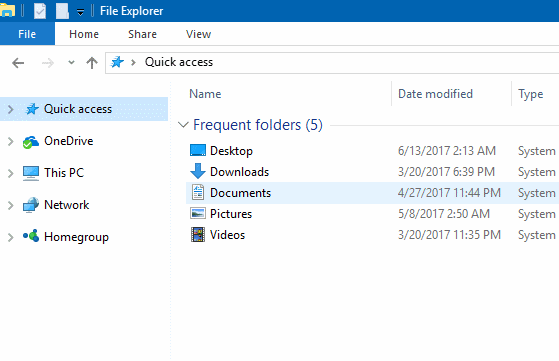Click the Frequent folders (5) group heading
The width and height of the screenshot is (559, 361).
258,125
